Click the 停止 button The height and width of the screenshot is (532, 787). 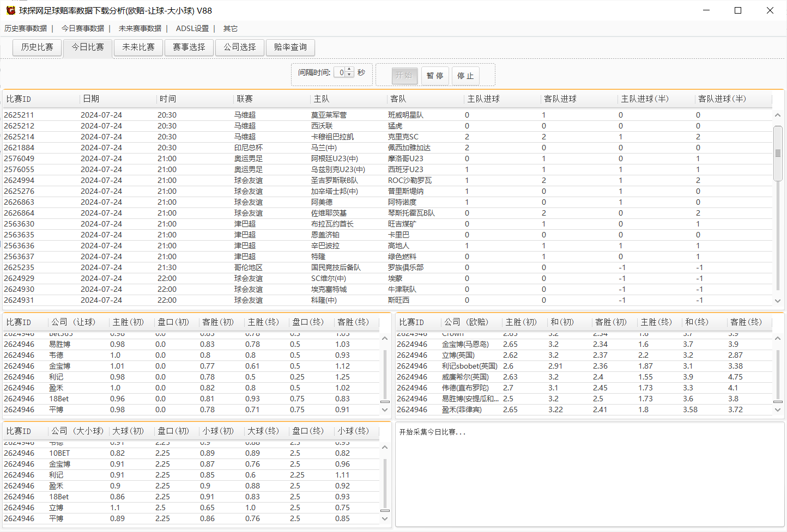point(465,76)
